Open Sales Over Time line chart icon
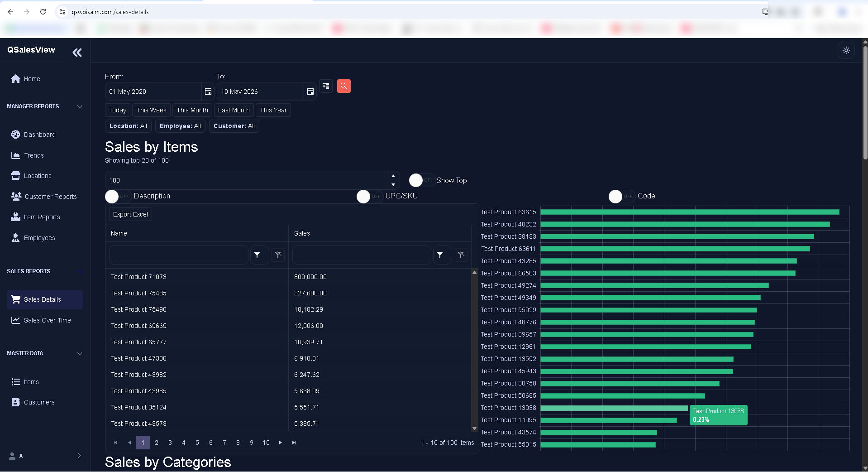The width and height of the screenshot is (868, 472). [x=16, y=320]
